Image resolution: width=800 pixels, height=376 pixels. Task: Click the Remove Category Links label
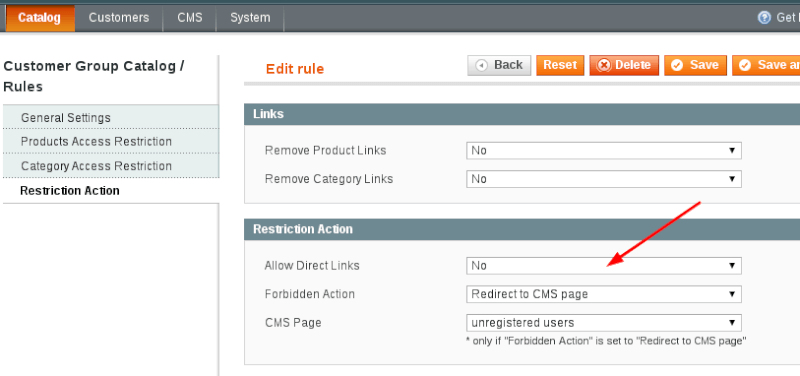click(x=329, y=179)
